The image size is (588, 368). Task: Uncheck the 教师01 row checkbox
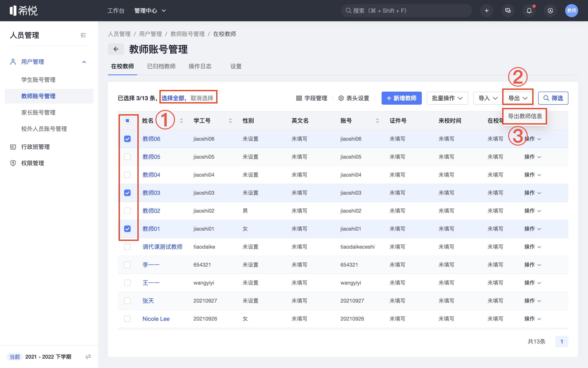point(127,229)
